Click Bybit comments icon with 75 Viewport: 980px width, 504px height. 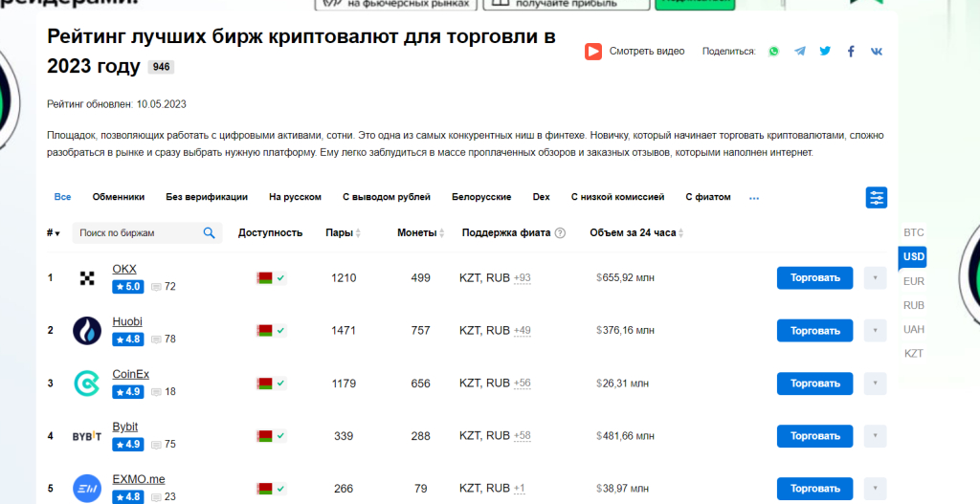156,445
